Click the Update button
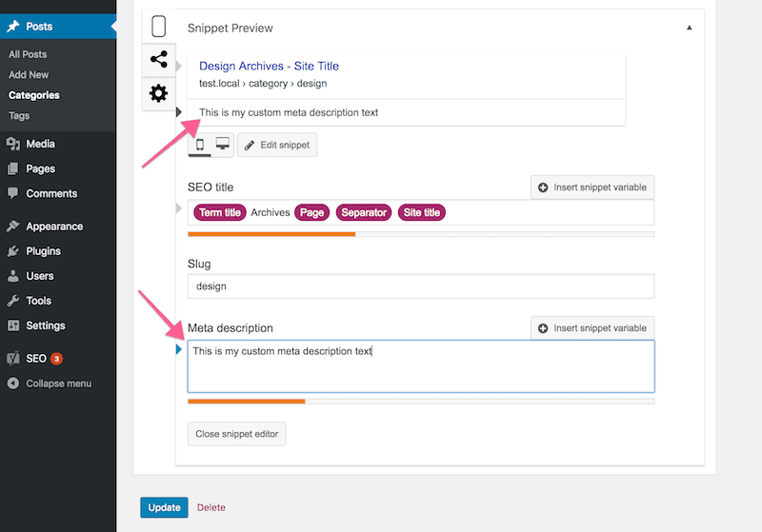 click(x=164, y=507)
